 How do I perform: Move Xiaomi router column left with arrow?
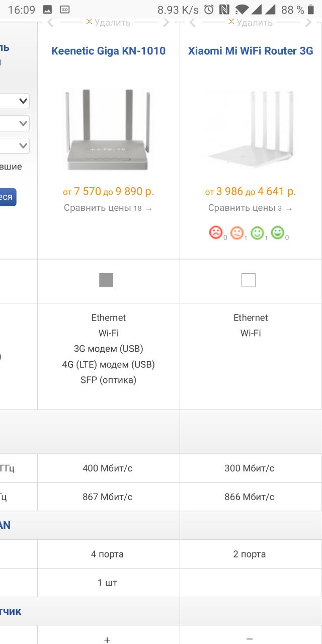pyautogui.click(x=192, y=22)
